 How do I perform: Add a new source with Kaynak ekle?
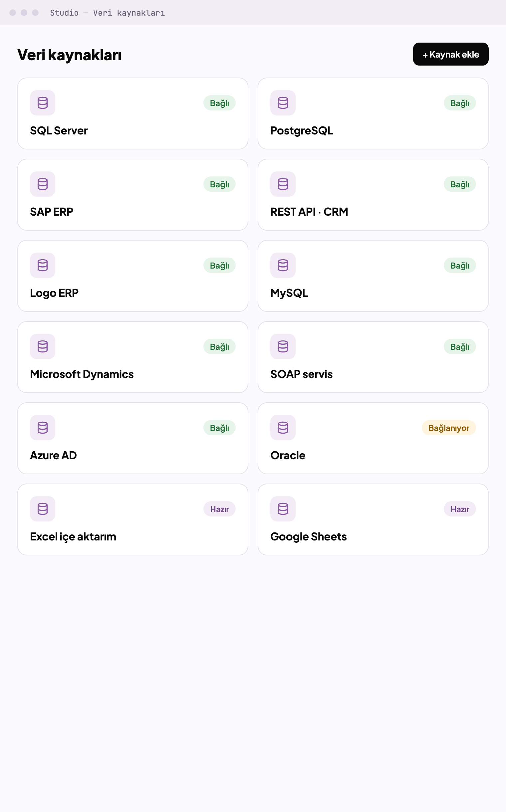(x=450, y=54)
